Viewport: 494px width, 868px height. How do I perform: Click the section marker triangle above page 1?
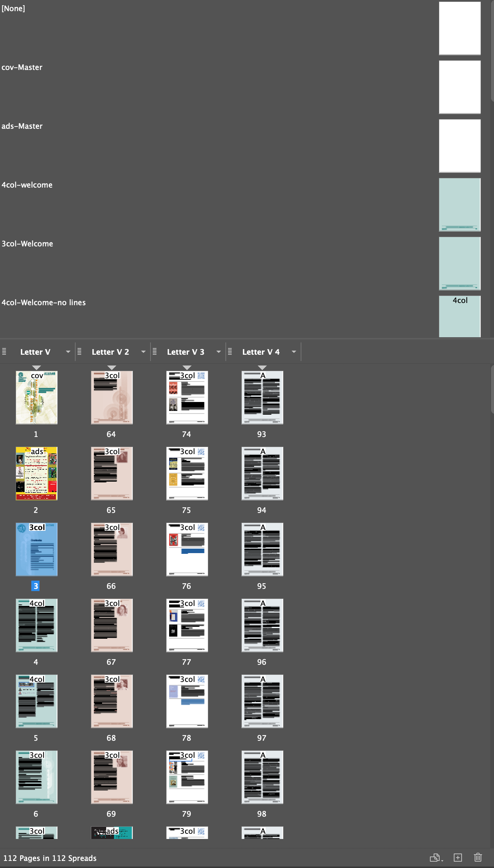point(37,368)
